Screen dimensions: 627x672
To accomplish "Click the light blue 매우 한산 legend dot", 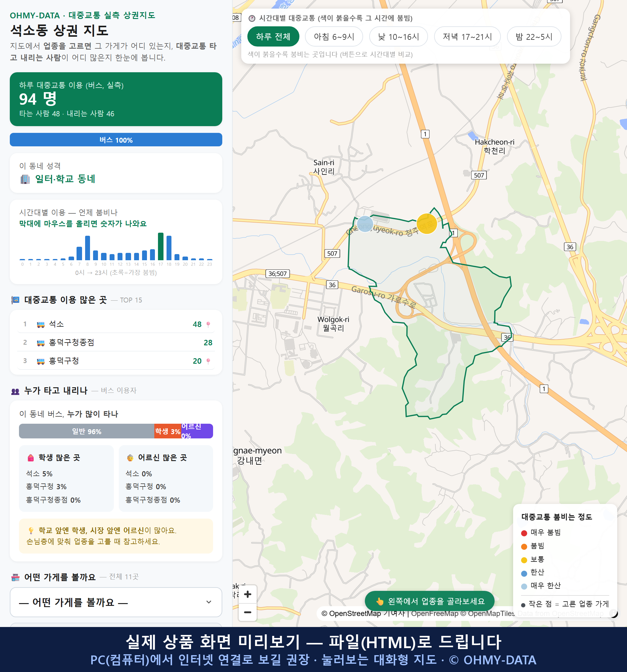I will (524, 587).
